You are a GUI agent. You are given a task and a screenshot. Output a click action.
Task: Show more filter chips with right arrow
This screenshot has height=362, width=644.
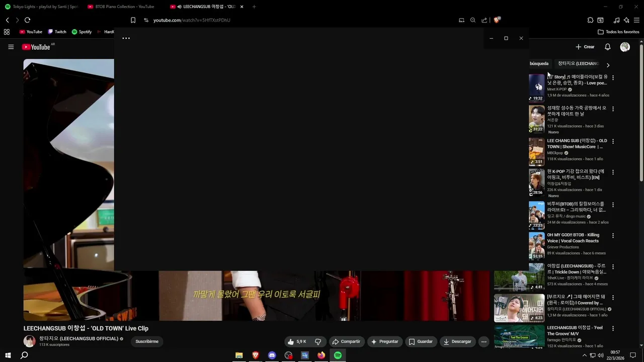coord(608,65)
